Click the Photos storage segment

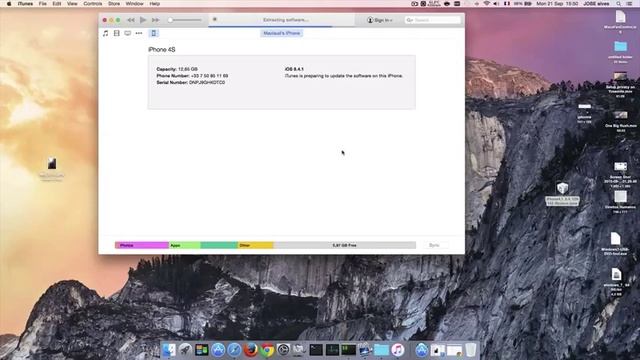tap(142, 245)
